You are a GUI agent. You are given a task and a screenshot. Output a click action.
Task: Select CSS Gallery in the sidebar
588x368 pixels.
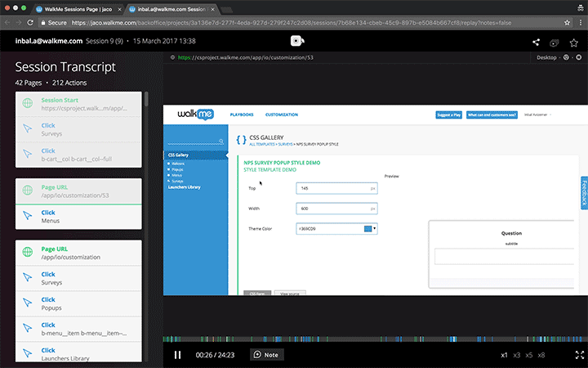click(195, 155)
